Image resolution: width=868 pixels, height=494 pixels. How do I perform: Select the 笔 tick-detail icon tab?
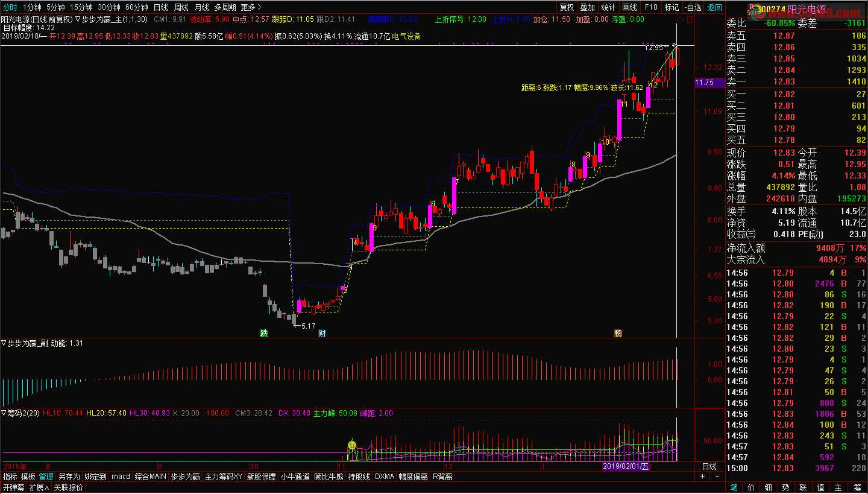(x=734, y=487)
